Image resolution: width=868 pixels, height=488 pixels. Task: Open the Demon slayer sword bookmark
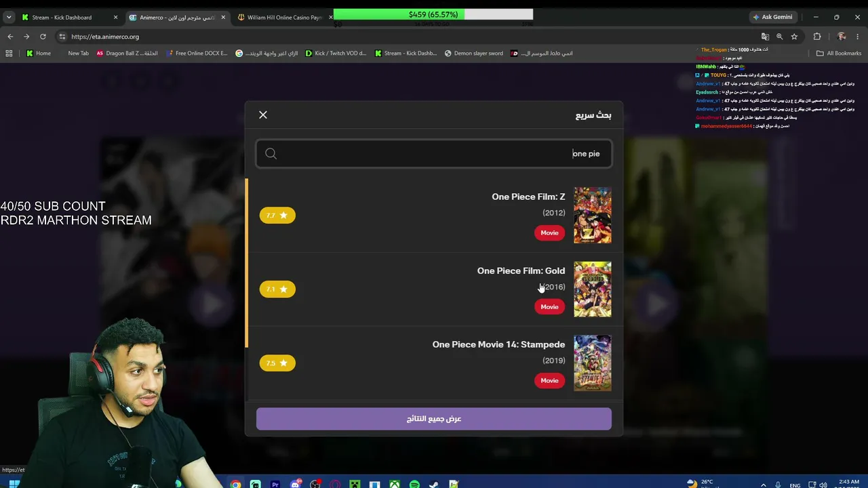pos(474,54)
